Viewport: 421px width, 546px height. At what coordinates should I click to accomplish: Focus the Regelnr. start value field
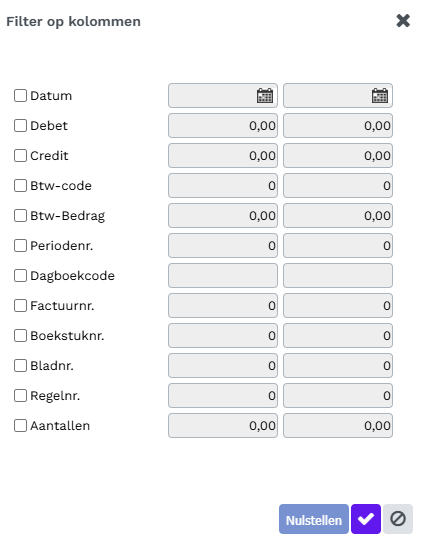tap(223, 396)
